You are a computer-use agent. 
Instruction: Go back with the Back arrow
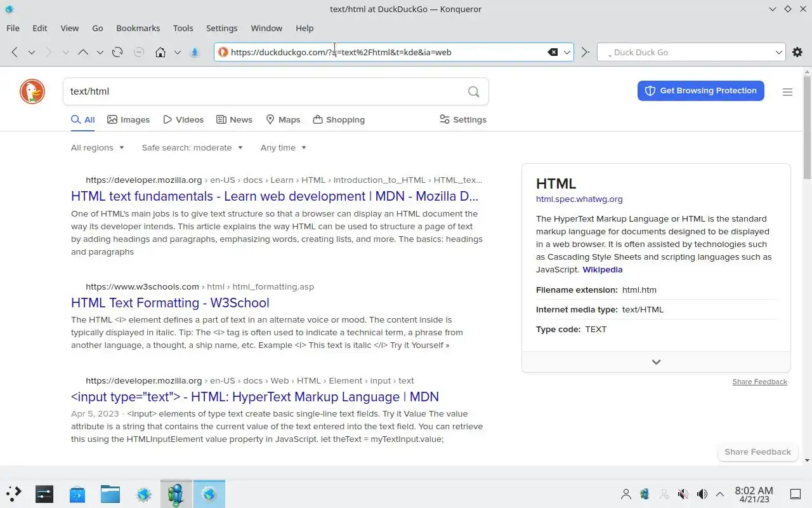(x=15, y=52)
